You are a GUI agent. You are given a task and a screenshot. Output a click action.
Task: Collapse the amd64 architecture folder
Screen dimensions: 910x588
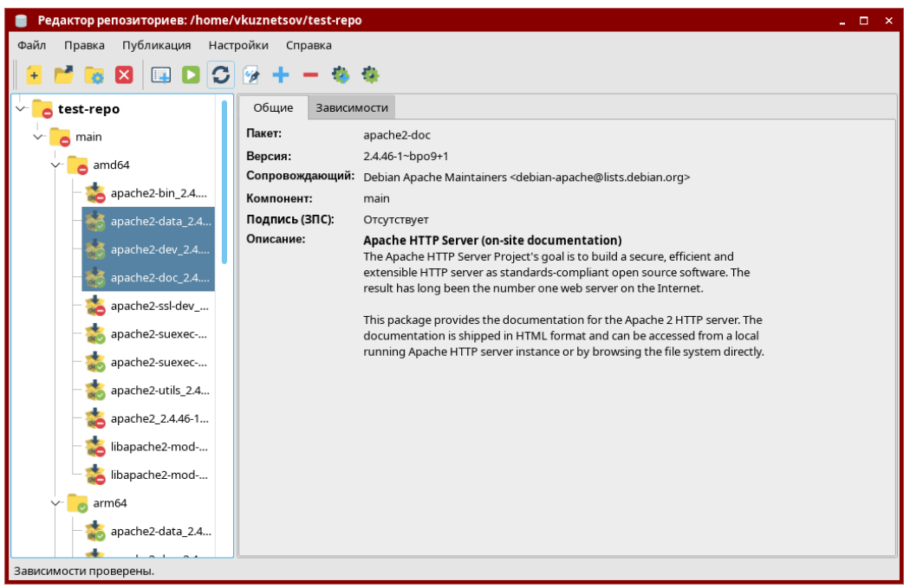[x=56, y=165]
